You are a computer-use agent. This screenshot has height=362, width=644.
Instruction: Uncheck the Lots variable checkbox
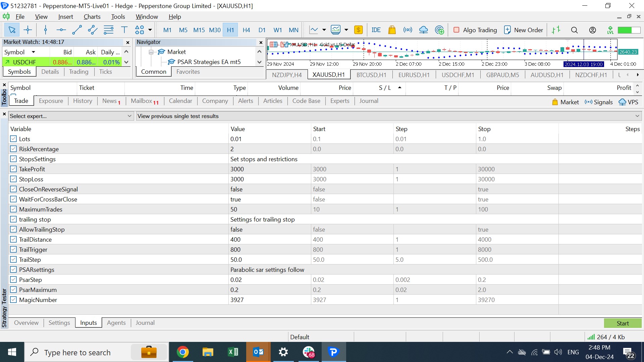point(13,139)
